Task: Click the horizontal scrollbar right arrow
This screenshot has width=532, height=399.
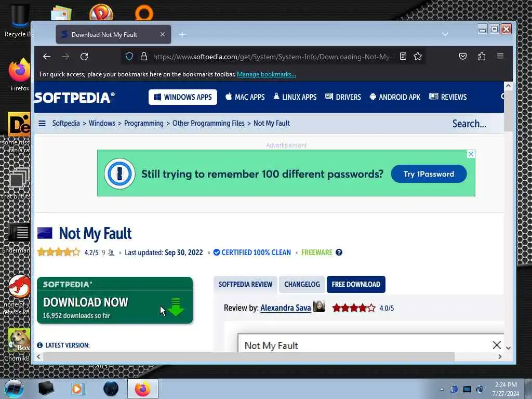Action: pos(499,356)
